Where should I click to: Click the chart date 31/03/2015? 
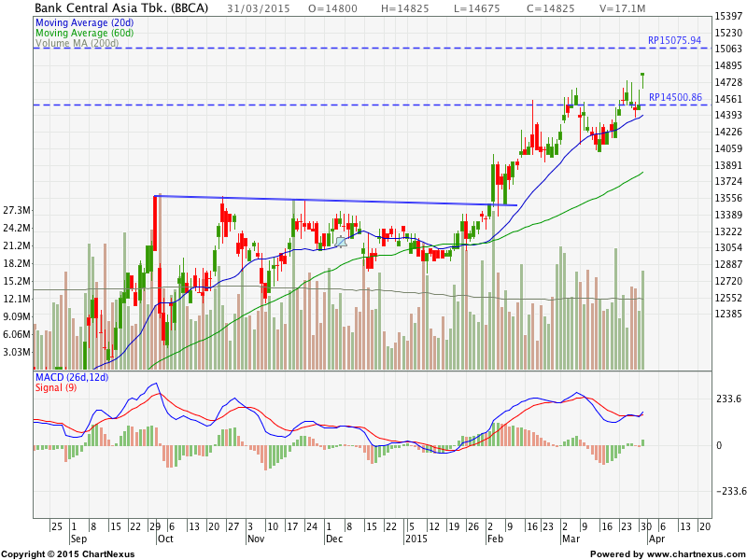click(258, 7)
